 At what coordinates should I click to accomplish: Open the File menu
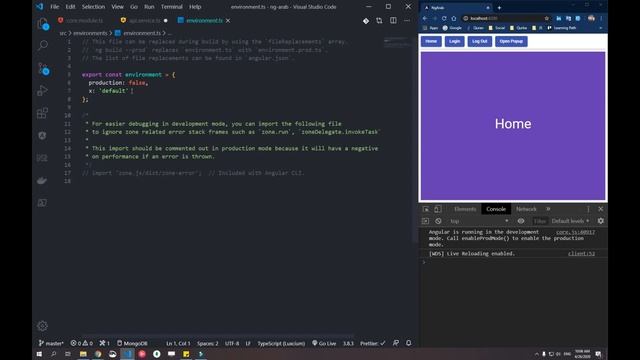tap(54, 7)
